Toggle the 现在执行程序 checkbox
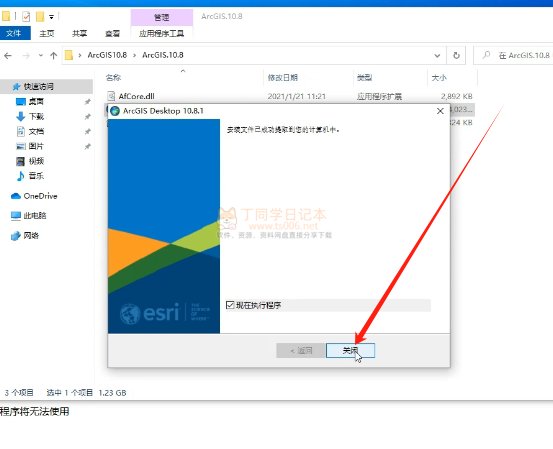Viewport: 553px width, 449px height. pyautogui.click(x=230, y=305)
